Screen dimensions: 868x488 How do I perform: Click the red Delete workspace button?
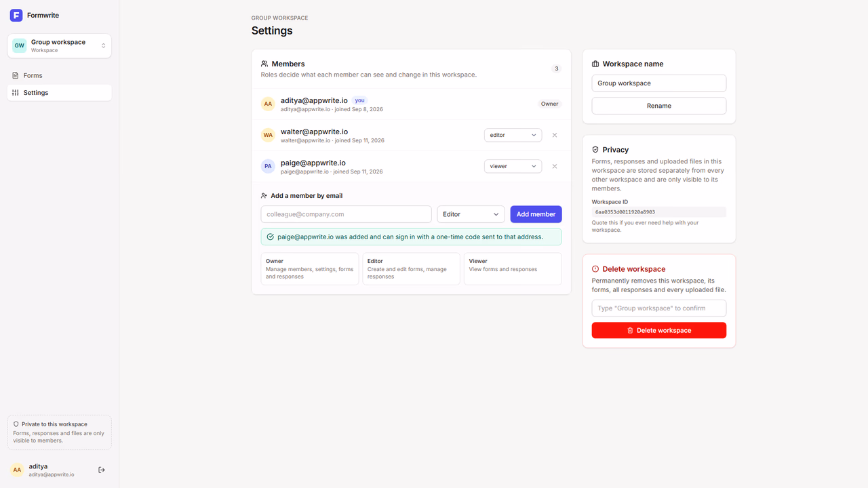tap(659, 330)
